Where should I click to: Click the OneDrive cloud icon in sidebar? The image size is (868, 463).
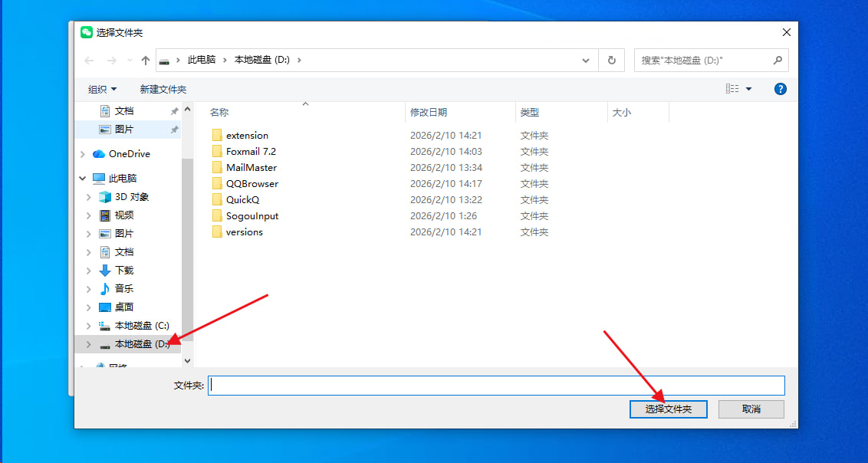(99, 154)
